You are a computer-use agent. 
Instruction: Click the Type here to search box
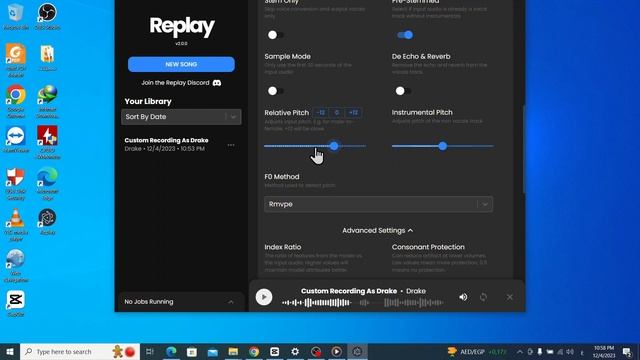pos(80,351)
